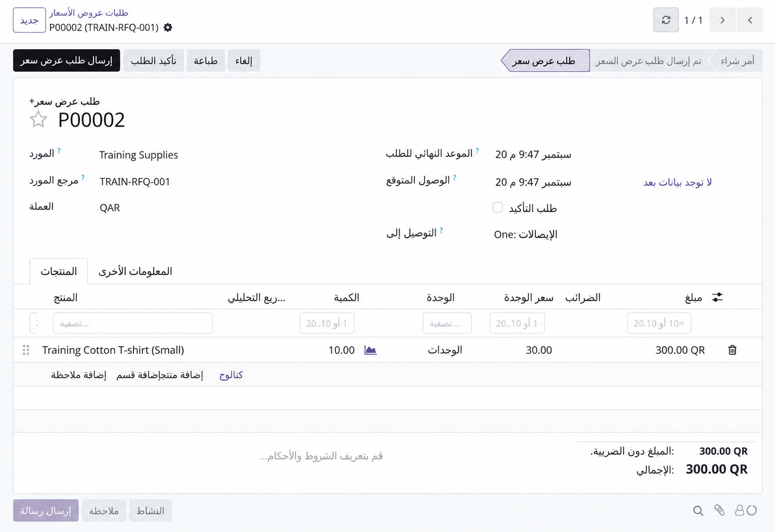Open the التوصيل إلى dropdown
The height and width of the screenshot is (532, 775).
(526, 235)
